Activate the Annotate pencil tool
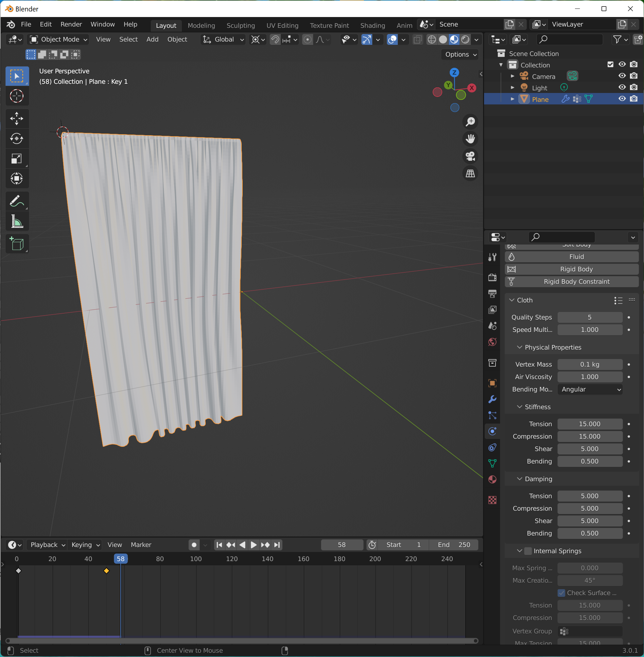 coord(17,201)
